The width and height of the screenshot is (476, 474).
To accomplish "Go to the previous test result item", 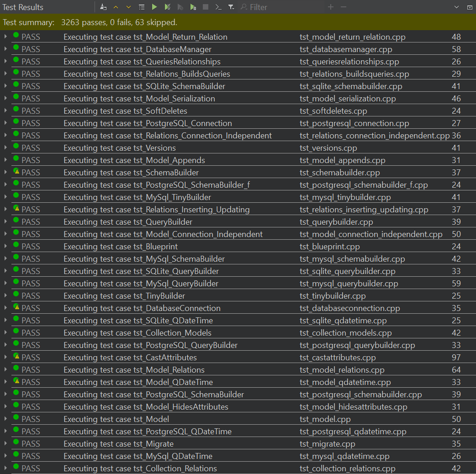I will pyautogui.click(x=116, y=7).
